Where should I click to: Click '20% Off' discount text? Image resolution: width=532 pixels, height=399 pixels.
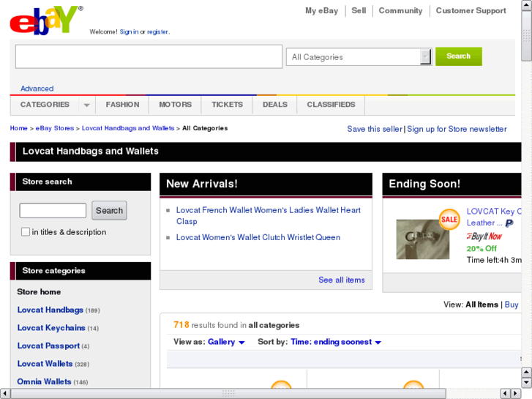482,249
